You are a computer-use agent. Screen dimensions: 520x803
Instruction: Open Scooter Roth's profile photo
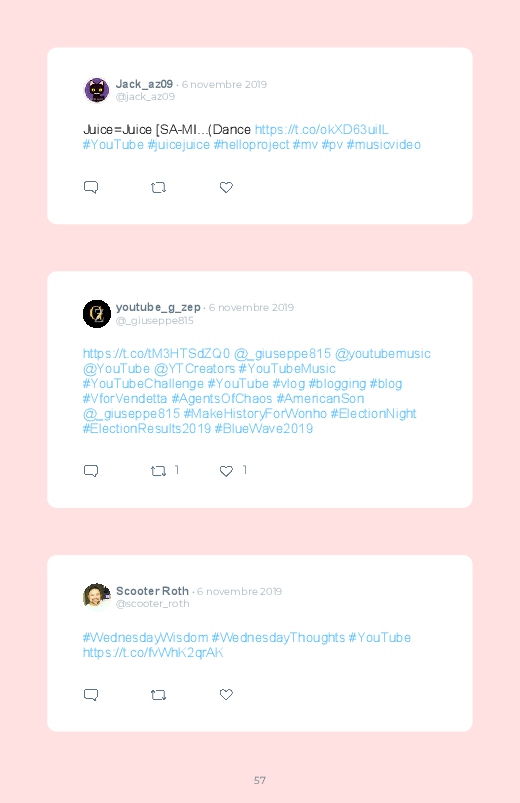tap(97, 597)
